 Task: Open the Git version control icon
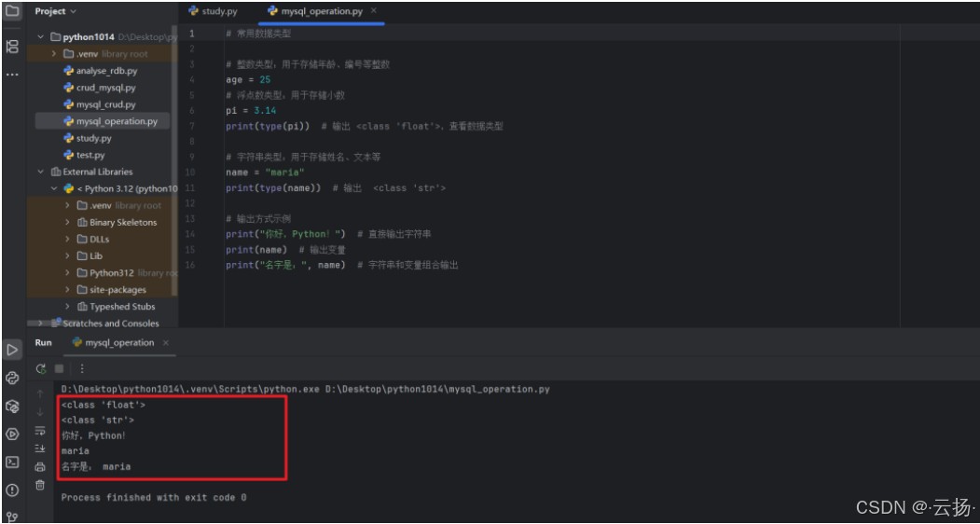click(x=12, y=517)
